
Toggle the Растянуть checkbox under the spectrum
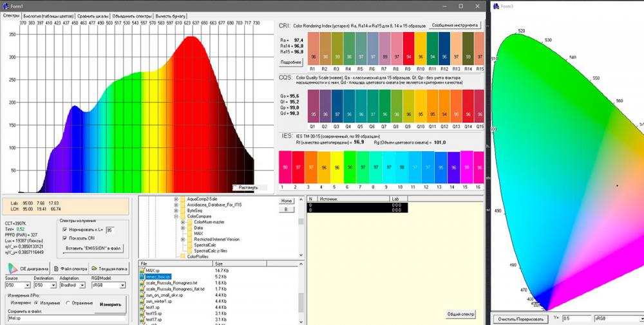pyautogui.click(x=236, y=187)
